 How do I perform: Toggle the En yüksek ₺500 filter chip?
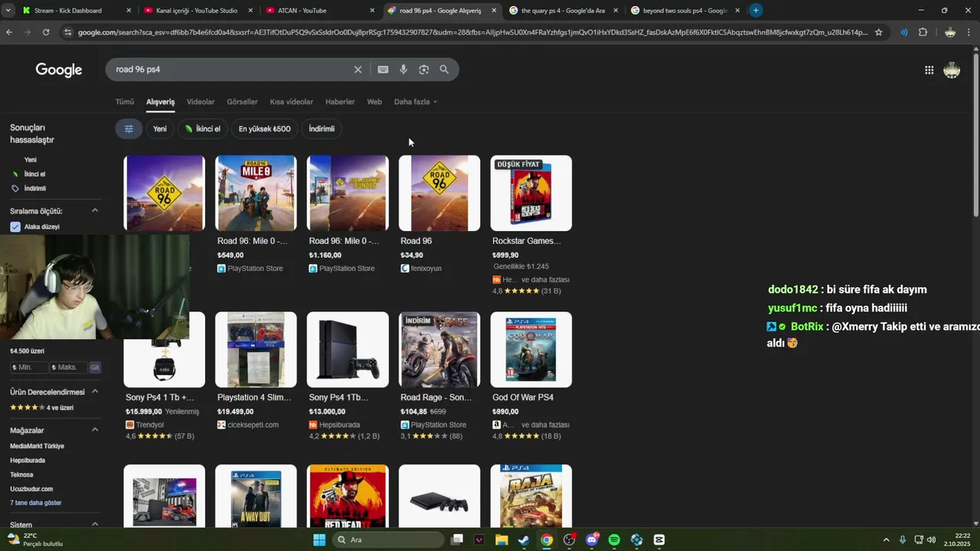click(264, 129)
